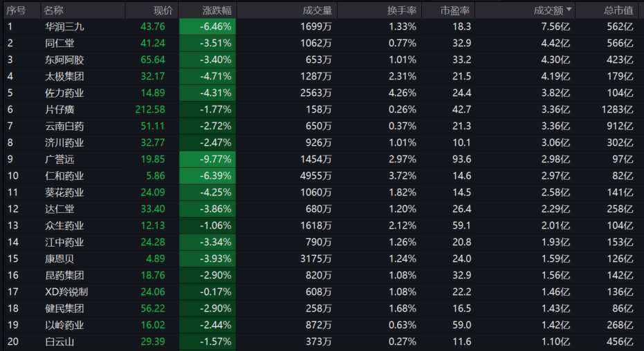Click the 名称 column header
This screenshot has width=644, height=351.
coord(54,10)
